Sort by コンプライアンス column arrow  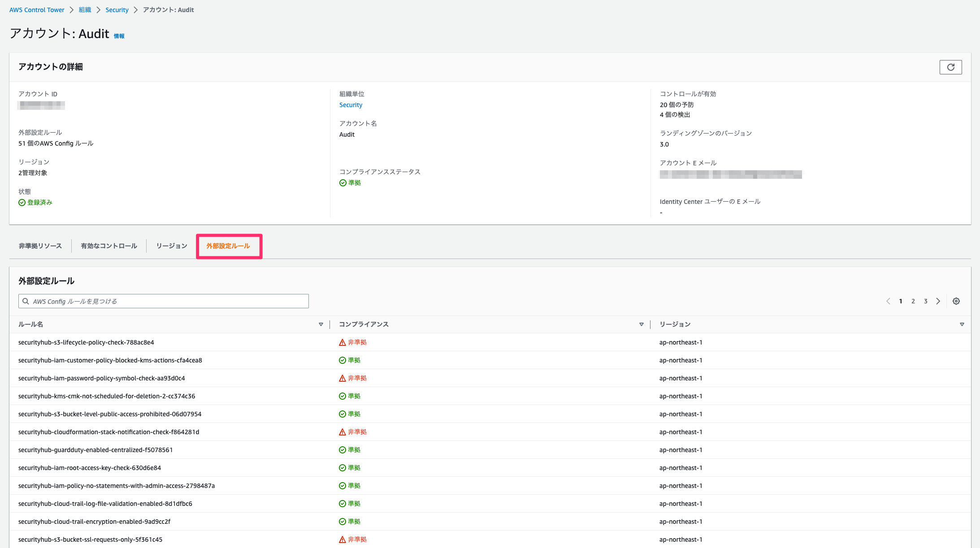coord(642,324)
